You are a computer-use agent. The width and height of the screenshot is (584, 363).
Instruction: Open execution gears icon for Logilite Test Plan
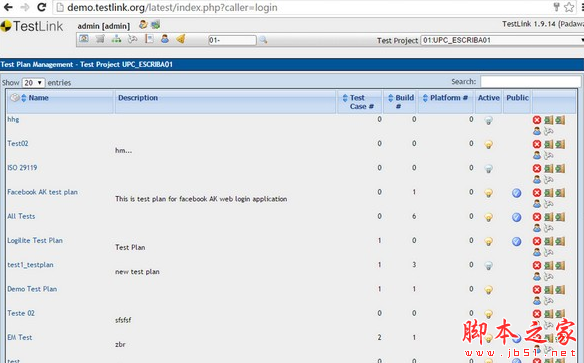pyautogui.click(x=549, y=252)
